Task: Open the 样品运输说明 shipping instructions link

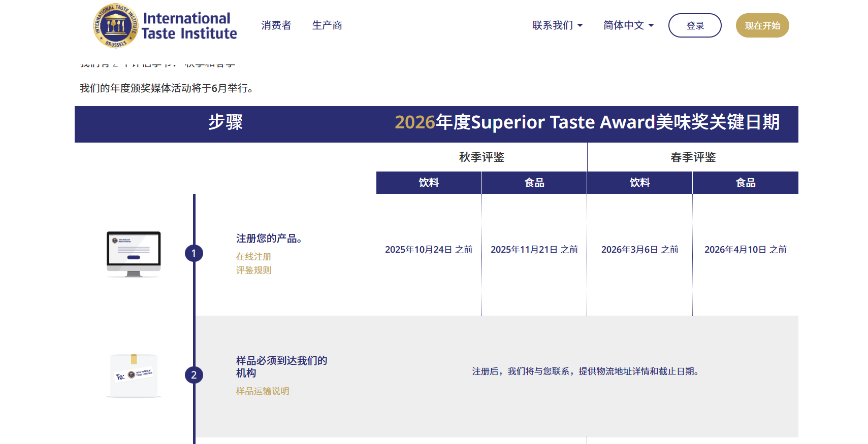Action: [263, 391]
